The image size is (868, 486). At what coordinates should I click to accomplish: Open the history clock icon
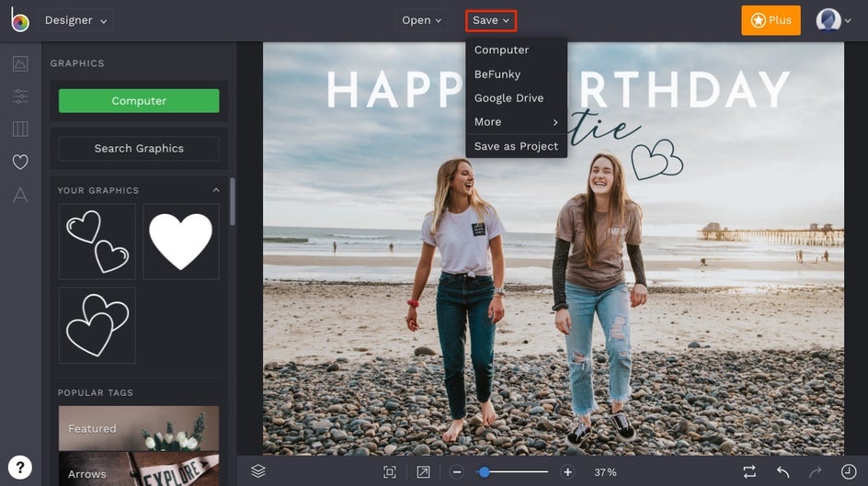tap(849, 471)
